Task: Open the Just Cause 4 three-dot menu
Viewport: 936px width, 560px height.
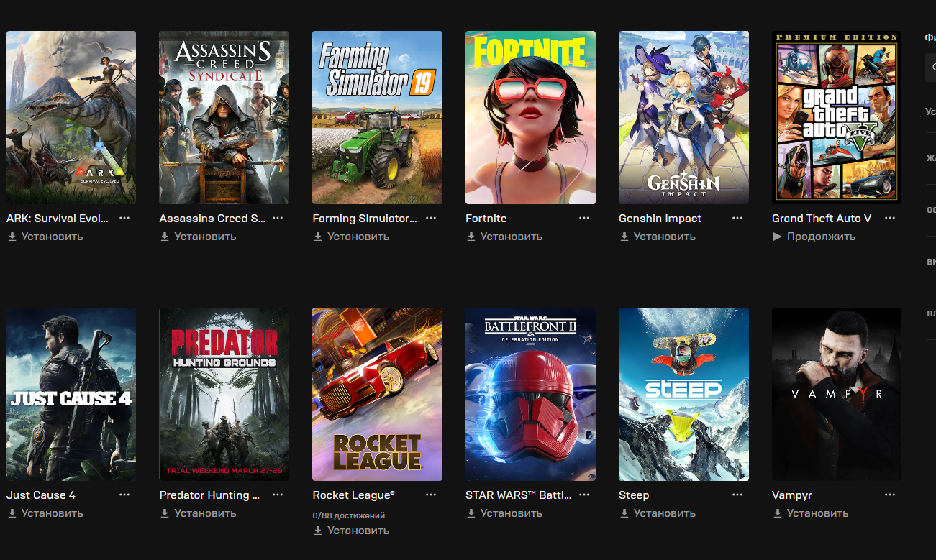Action: (x=124, y=495)
